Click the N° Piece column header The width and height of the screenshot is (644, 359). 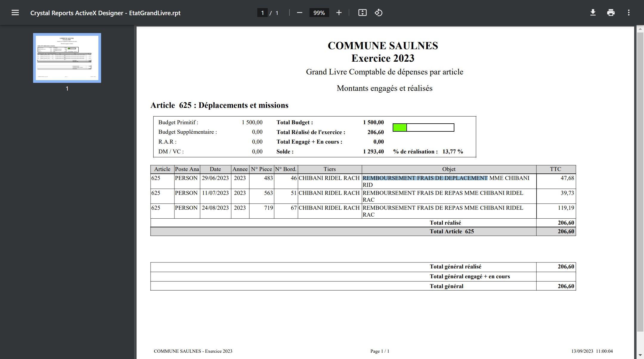(x=261, y=169)
